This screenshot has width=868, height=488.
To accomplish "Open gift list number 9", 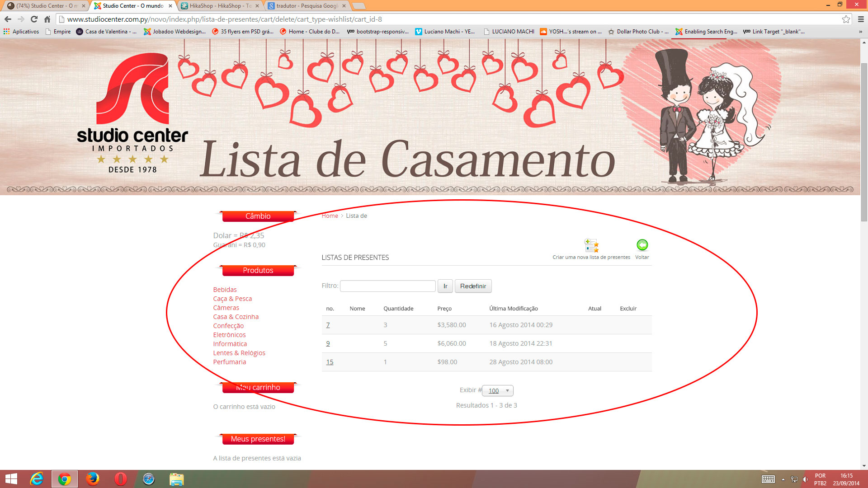I will 328,343.
